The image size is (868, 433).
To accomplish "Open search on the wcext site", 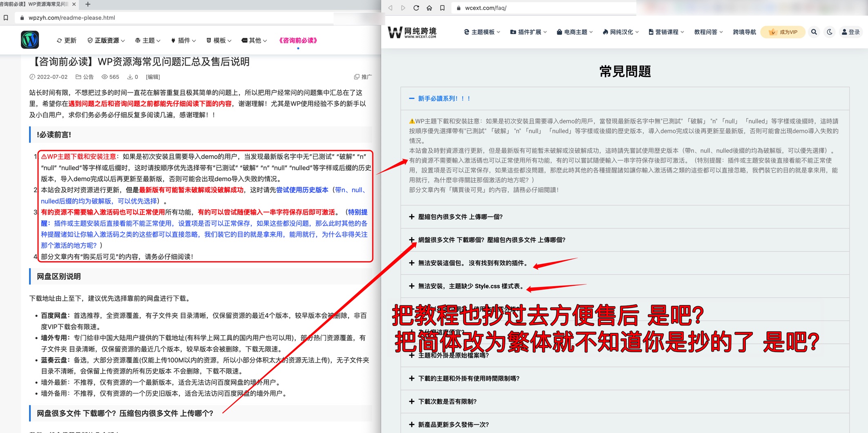I will (814, 32).
